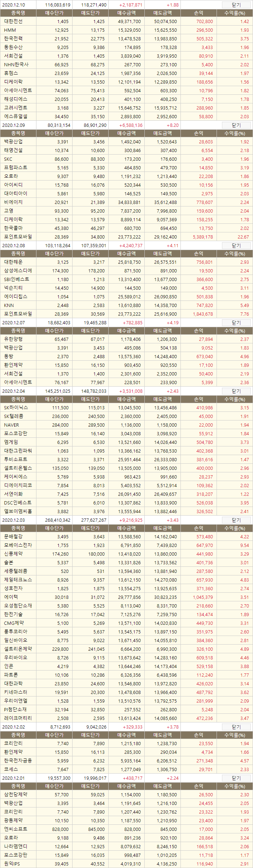Select 비에이치 stock name
The image size is (253, 868).
13,202
